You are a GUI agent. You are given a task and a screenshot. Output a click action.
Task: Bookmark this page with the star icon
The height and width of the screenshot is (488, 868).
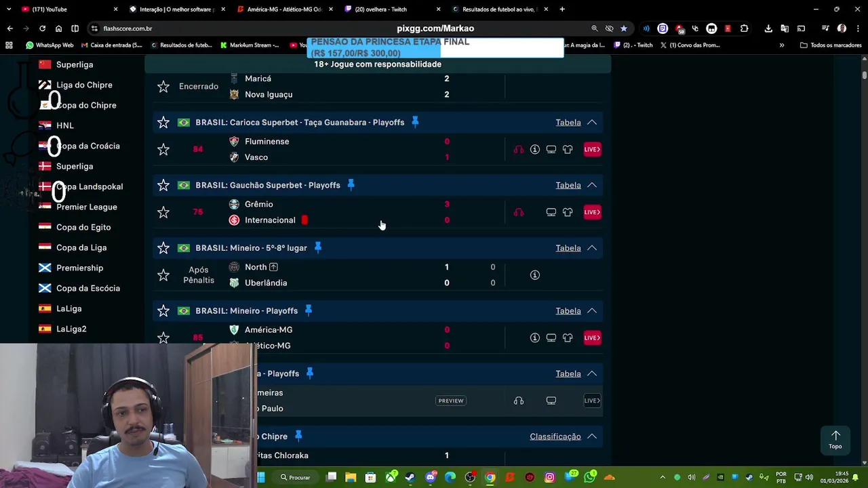coord(624,28)
